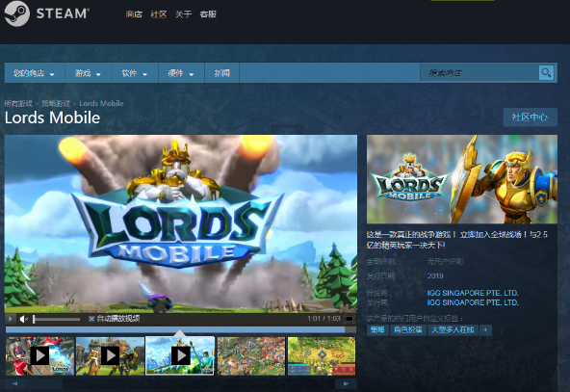Click the main Lords Mobile video player
Image resolution: width=570 pixels, height=392 pixels.
tap(181, 223)
